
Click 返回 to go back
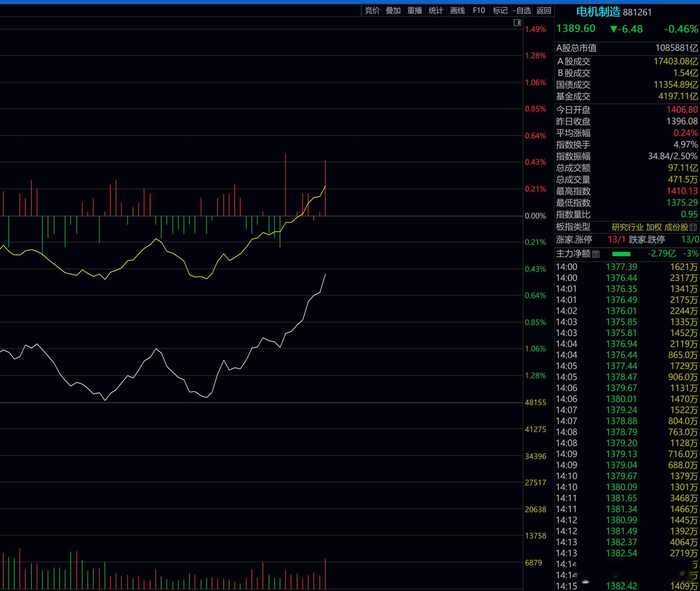[543, 11]
